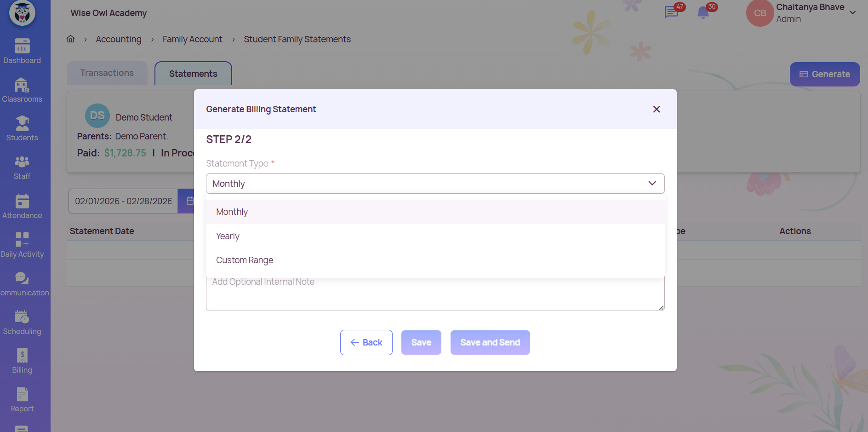Close the Generate Billing Statement dialog
The height and width of the screenshot is (432, 868).
coord(657,109)
